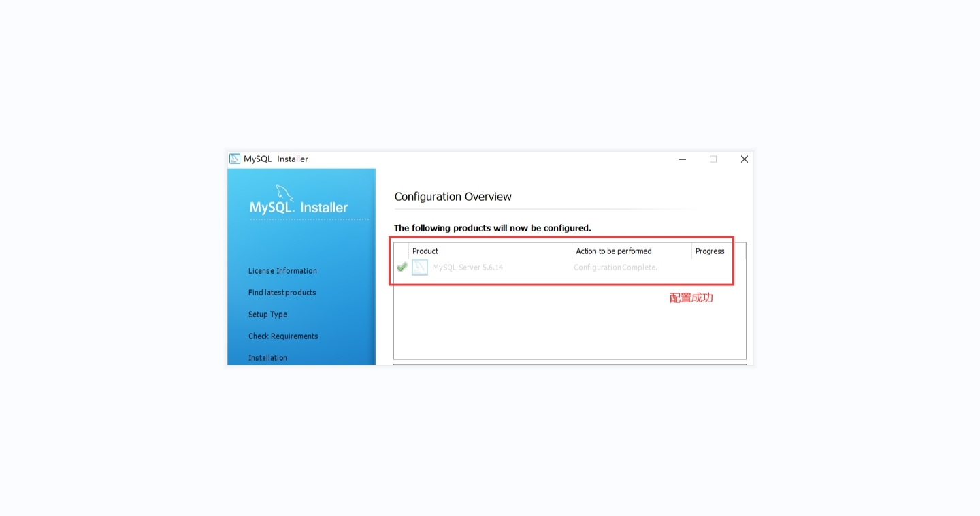The width and height of the screenshot is (980, 516).
Task: Click the MySQL Installer title bar icon
Action: point(235,159)
